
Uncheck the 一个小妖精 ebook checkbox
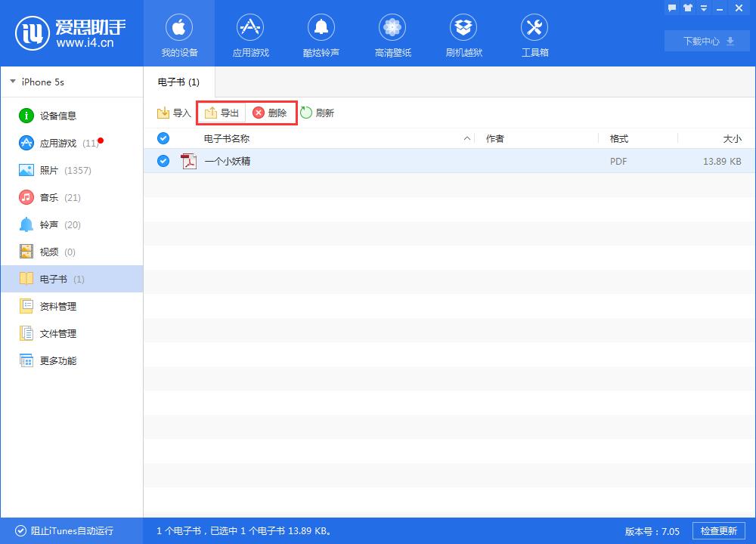pyautogui.click(x=163, y=161)
